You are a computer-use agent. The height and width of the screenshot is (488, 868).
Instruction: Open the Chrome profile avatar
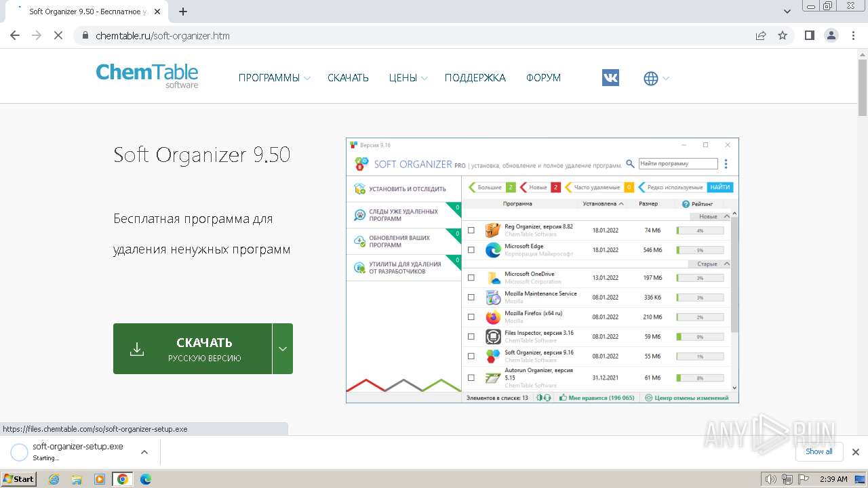831,35
